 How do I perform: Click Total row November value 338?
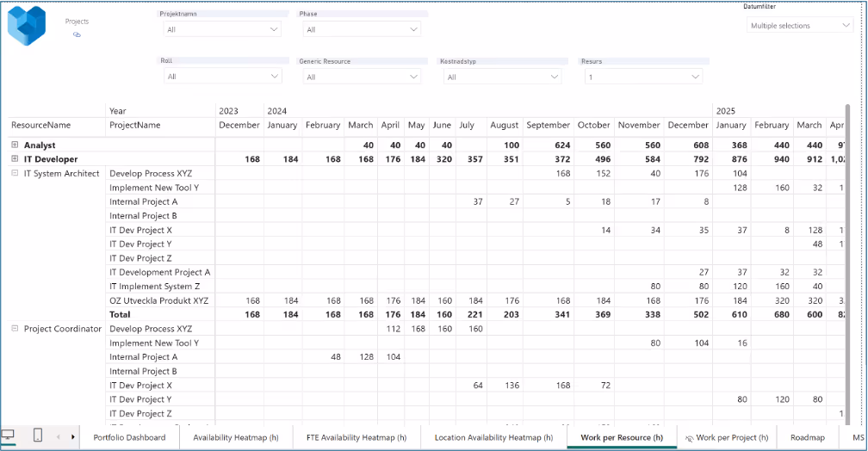point(652,314)
